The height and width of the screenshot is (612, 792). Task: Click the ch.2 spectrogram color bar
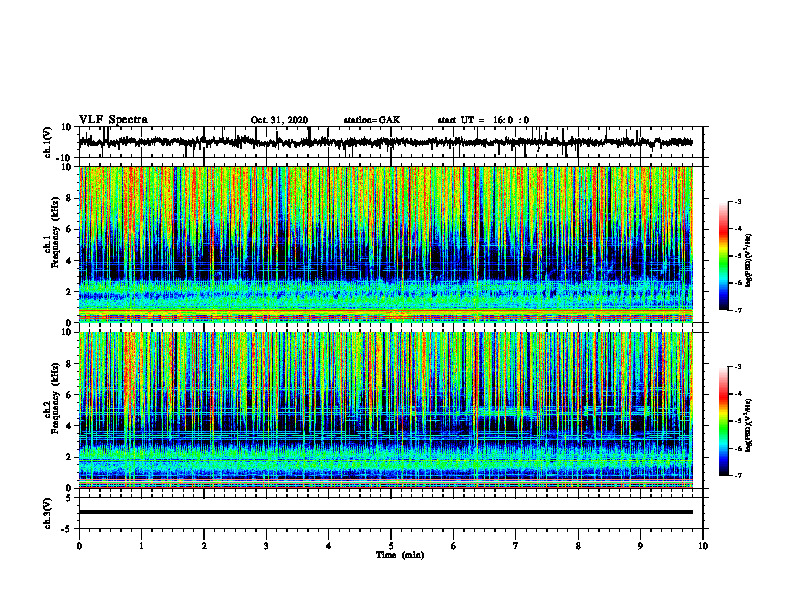tap(724, 421)
